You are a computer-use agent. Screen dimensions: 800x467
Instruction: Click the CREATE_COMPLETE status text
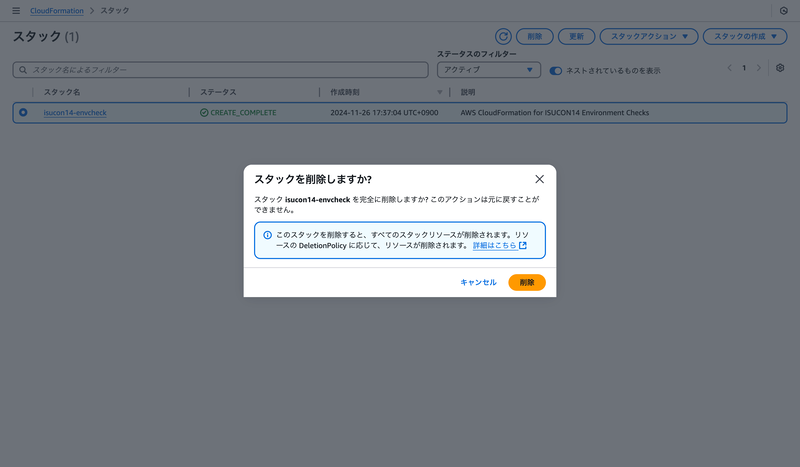point(243,113)
